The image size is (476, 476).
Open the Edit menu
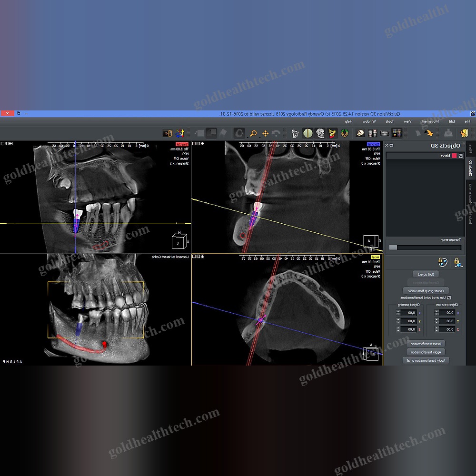(x=452, y=121)
